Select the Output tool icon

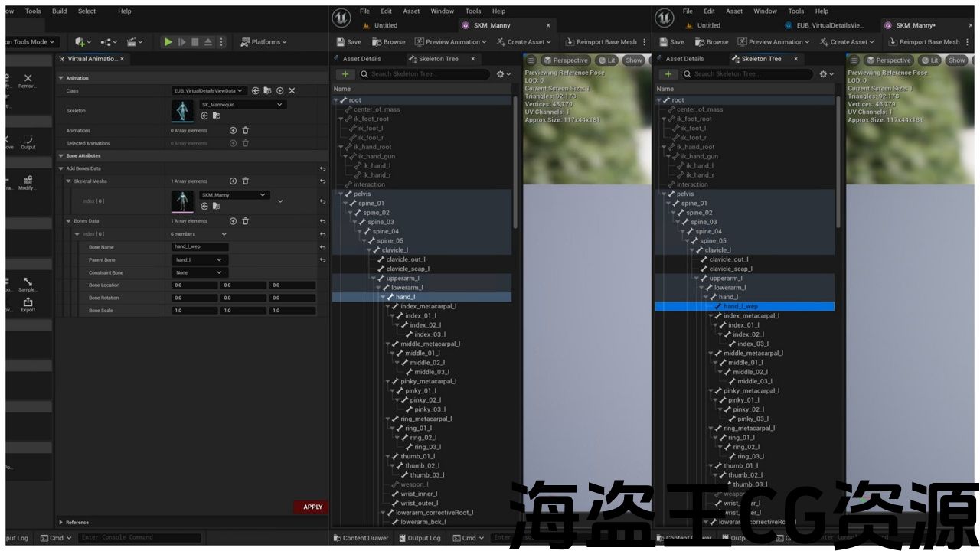(28, 142)
